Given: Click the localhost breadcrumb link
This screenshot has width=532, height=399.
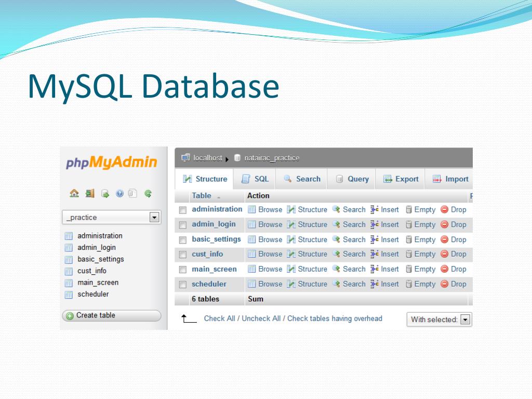Looking at the screenshot, I should pos(208,158).
